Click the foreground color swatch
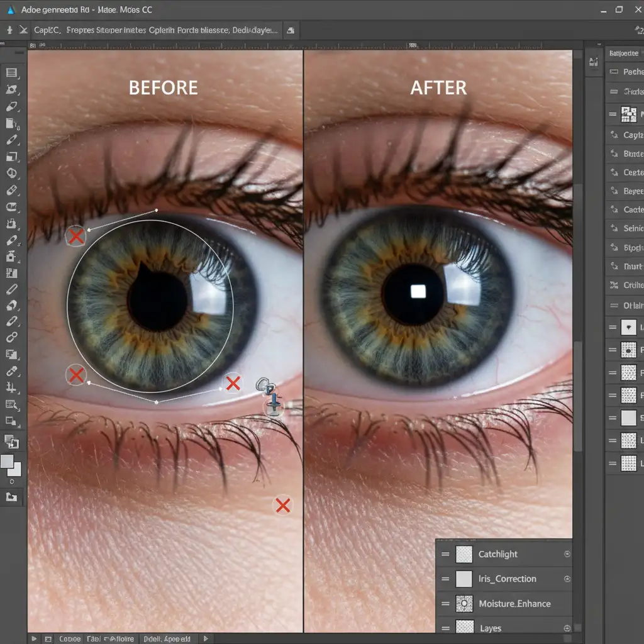 [x=8, y=462]
